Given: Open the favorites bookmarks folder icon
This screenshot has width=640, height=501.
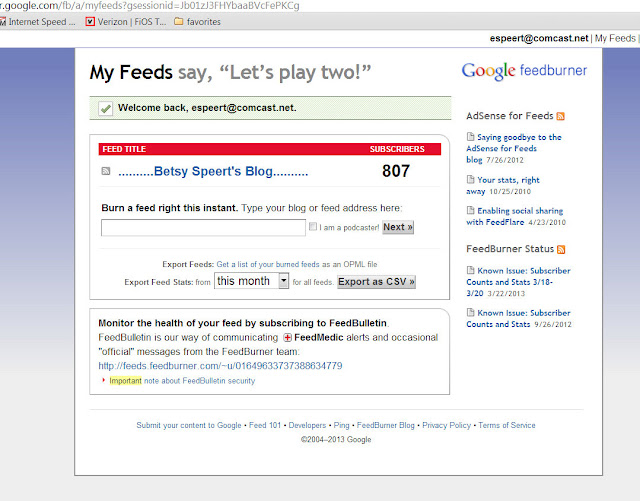Looking at the screenshot, I should [x=178, y=21].
